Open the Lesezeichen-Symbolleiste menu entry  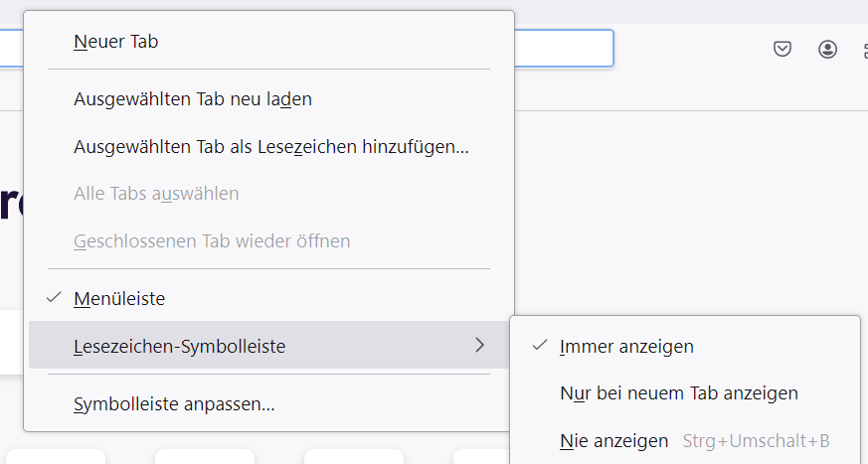point(180,346)
